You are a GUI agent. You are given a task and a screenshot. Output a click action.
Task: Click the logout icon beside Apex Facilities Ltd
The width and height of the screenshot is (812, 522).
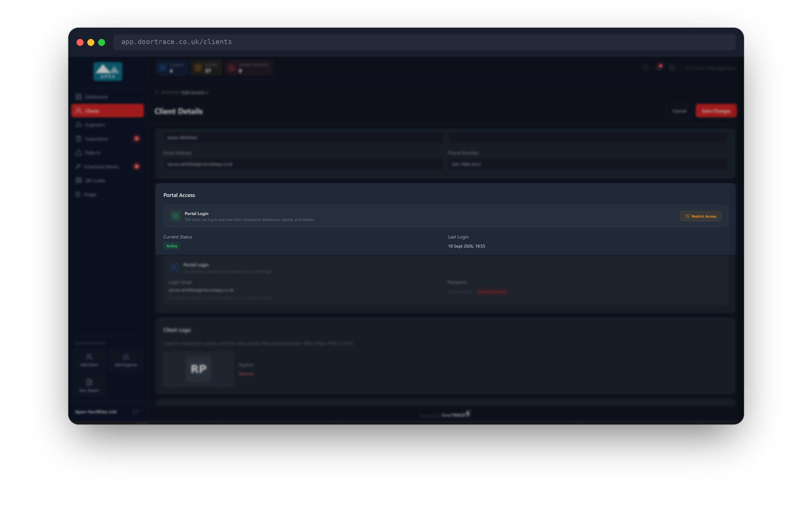coord(135,412)
